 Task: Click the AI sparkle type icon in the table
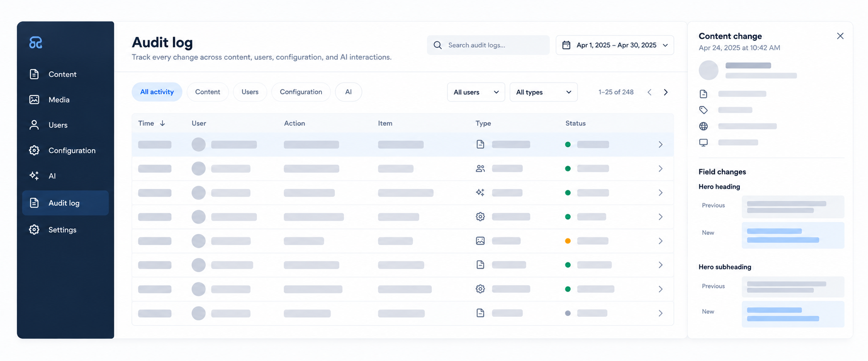click(480, 192)
